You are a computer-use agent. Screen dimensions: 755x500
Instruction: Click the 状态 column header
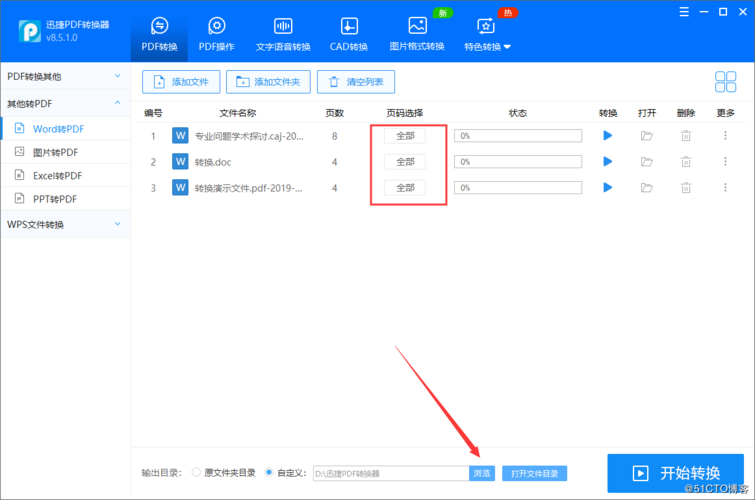point(518,113)
